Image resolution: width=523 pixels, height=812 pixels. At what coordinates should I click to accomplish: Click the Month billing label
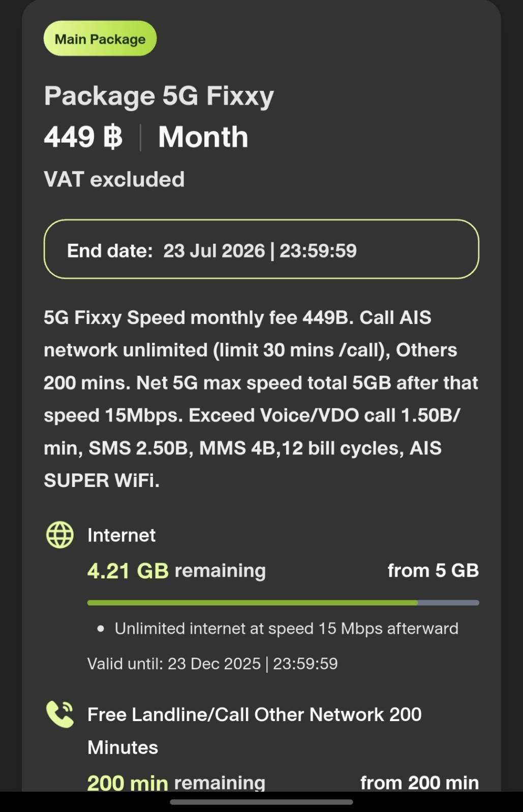click(203, 137)
